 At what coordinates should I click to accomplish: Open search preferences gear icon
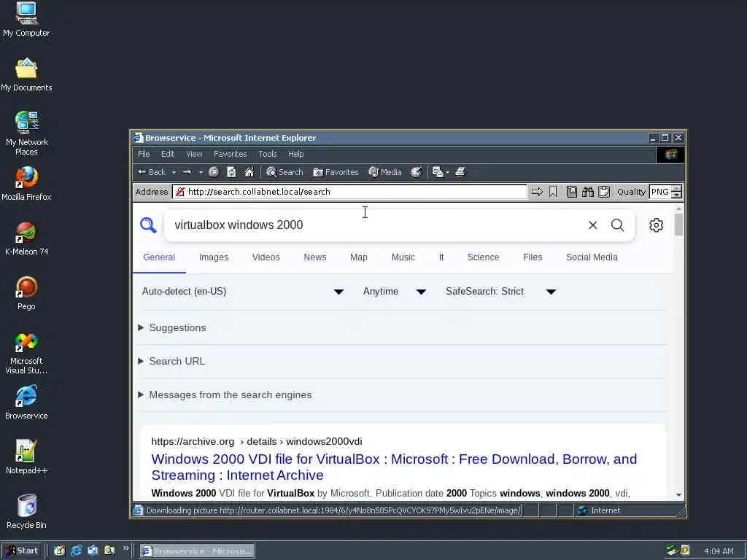coord(656,225)
